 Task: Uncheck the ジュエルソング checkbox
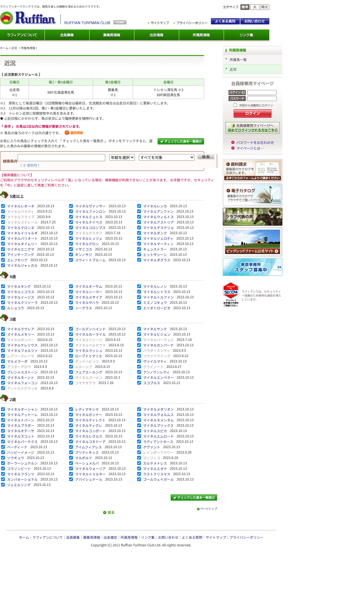coord(3,485)
